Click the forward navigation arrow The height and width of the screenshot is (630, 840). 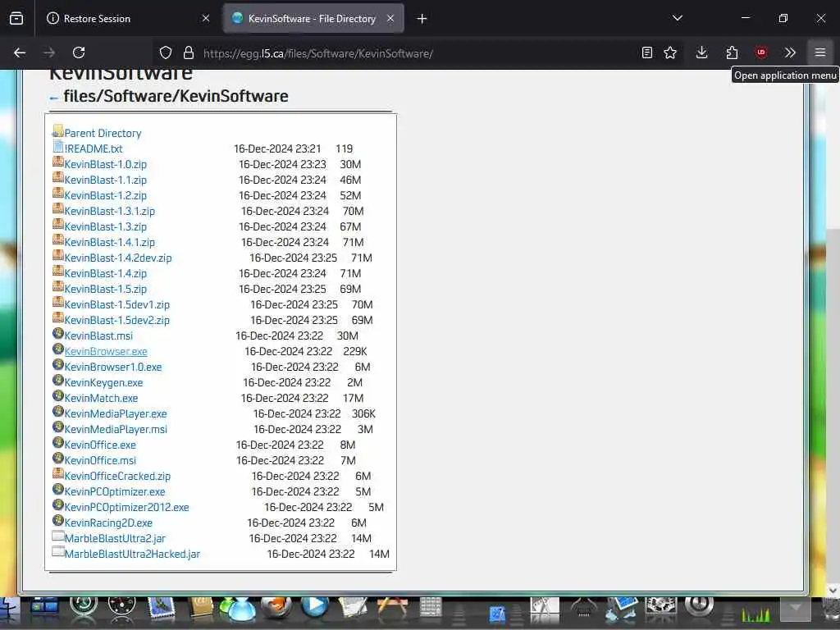(48, 52)
